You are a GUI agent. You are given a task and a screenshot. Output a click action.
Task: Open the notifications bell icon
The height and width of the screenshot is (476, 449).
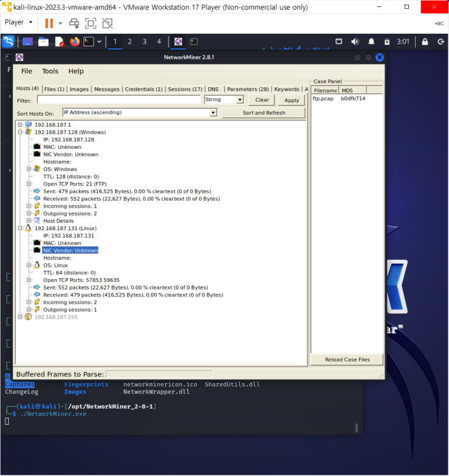tap(371, 42)
